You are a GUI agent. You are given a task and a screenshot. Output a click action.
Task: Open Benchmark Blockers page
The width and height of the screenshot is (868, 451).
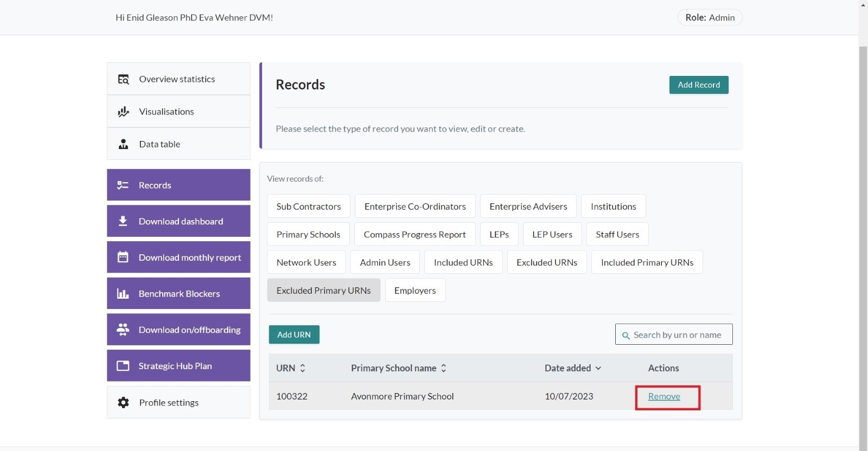pos(178,293)
